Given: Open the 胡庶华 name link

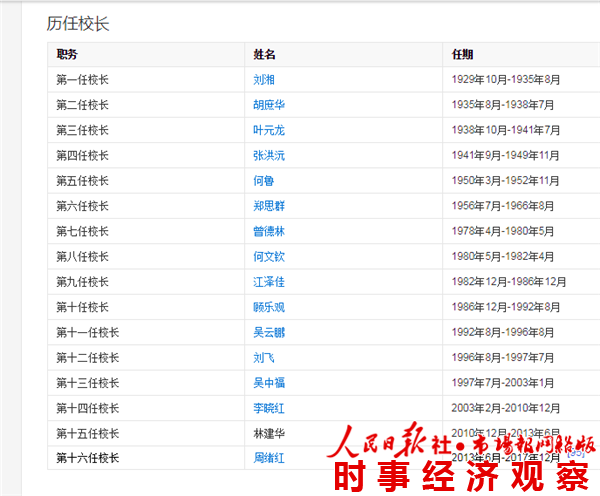Looking at the screenshot, I should pyautogui.click(x=269, y=105).
